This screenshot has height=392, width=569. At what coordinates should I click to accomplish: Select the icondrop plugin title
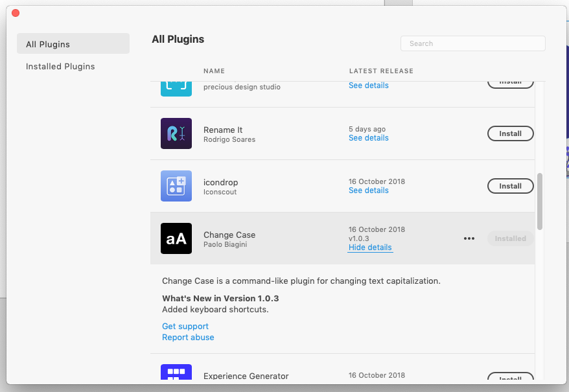tap(220, 183)
